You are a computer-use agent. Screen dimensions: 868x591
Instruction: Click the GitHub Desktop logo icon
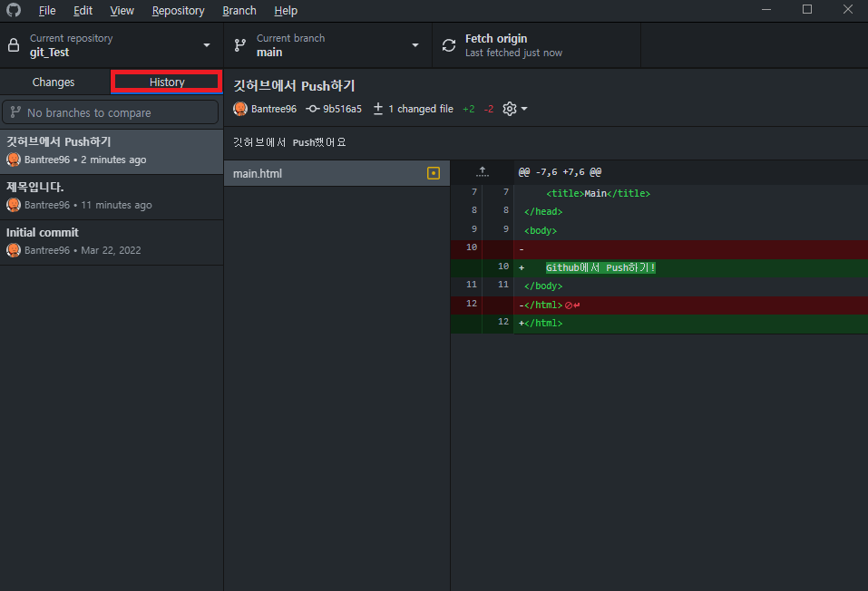tap(14, 10)
